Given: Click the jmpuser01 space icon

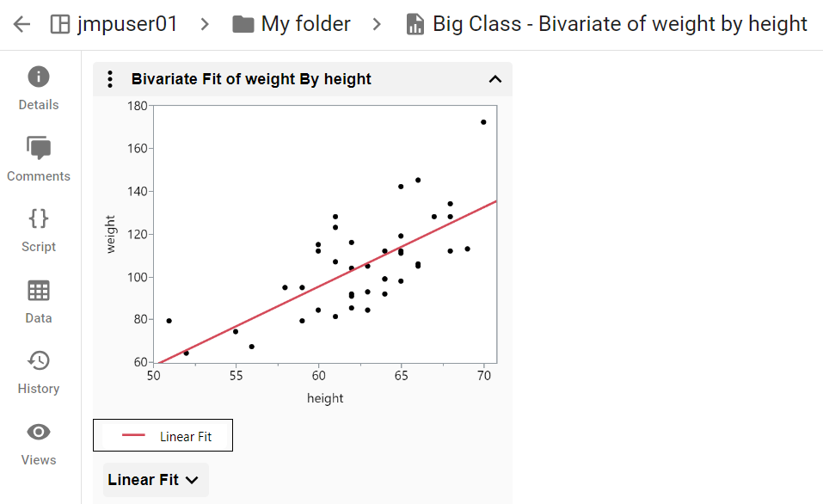Looking at the screenshot, I should click(x=60, y=24).
